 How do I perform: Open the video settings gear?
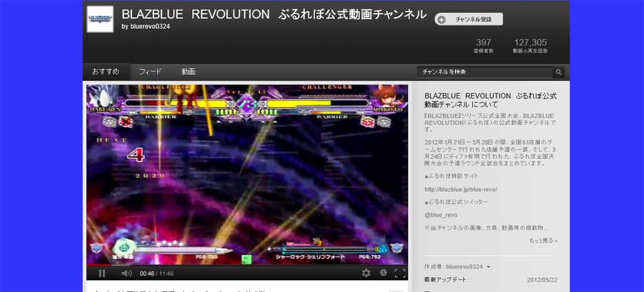pos(366,273)
